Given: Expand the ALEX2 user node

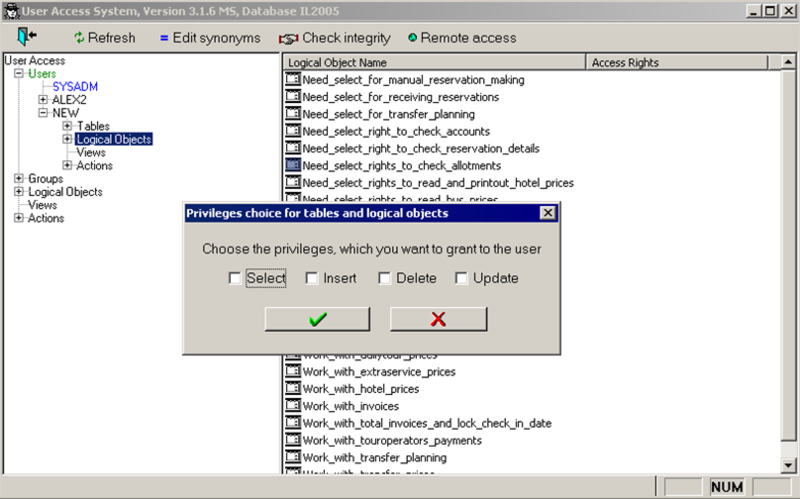Looking at the screenshot, I should click(43, 100).
